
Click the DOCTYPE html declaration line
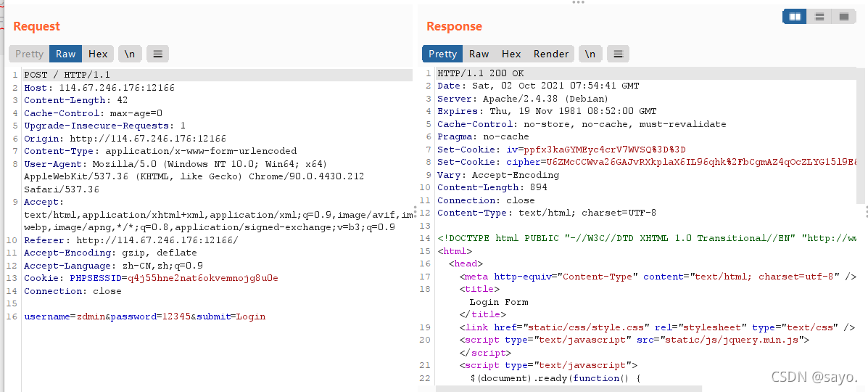[x=648, y=238]
